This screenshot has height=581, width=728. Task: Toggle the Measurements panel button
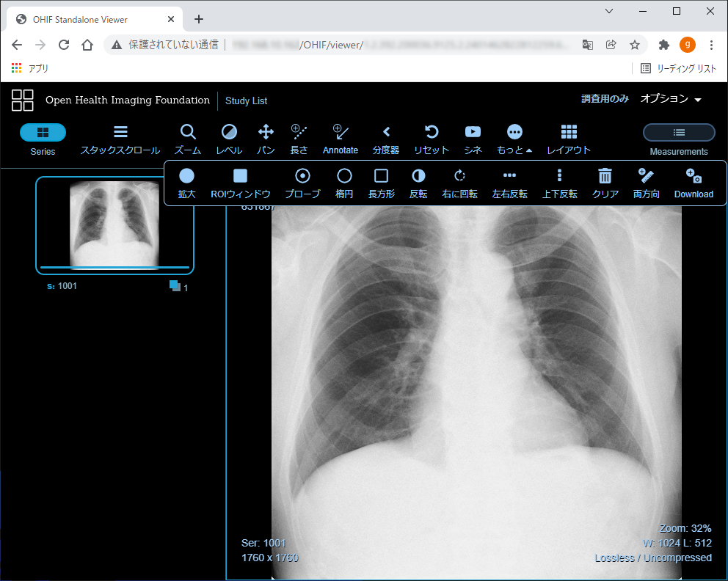[x=679, y=133]
